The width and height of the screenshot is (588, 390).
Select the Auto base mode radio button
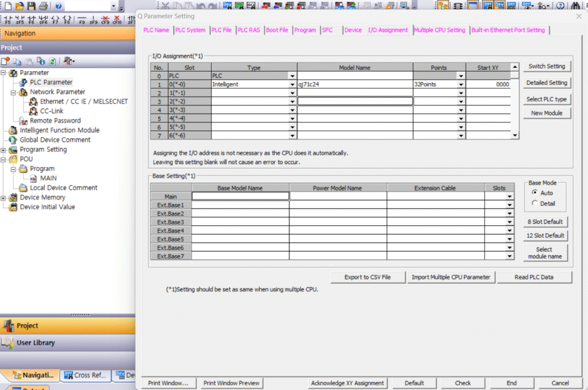pos(535,193)
